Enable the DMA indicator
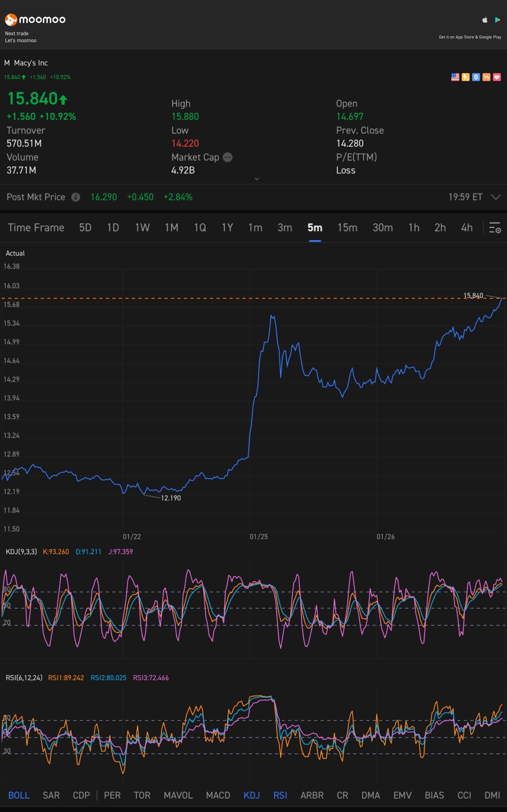The image size is (507, 812). tap(371, 795)
